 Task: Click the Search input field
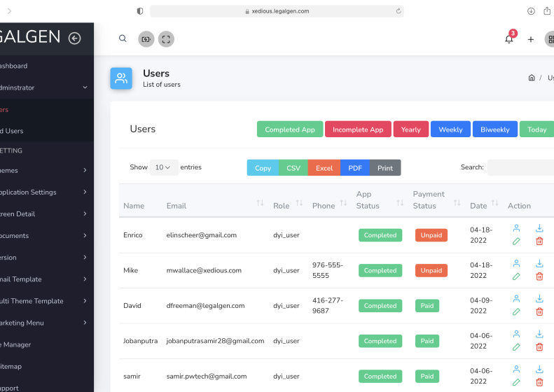click(x=520, y=167)
